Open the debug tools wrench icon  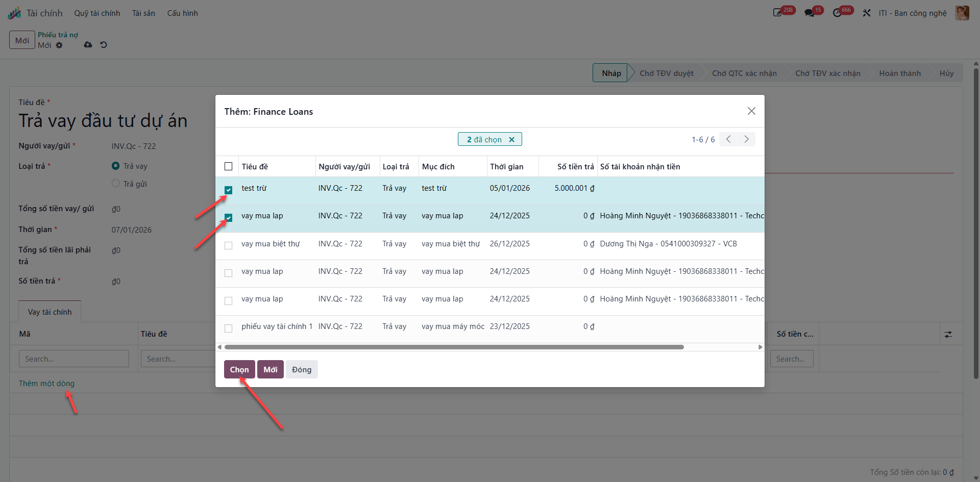pyautogui.click(x=867, y=13)
